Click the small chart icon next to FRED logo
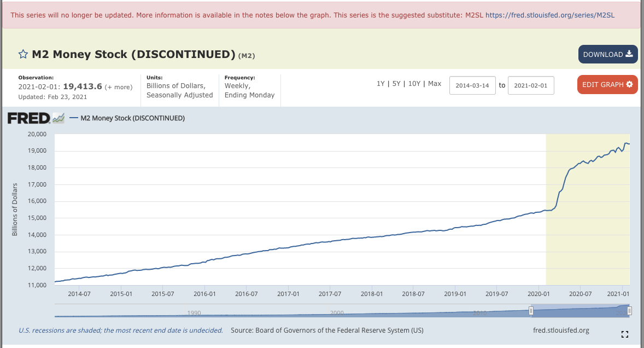The width and height of the screenshot is (644, 348). pyautogui.click(x=58, y=118)
